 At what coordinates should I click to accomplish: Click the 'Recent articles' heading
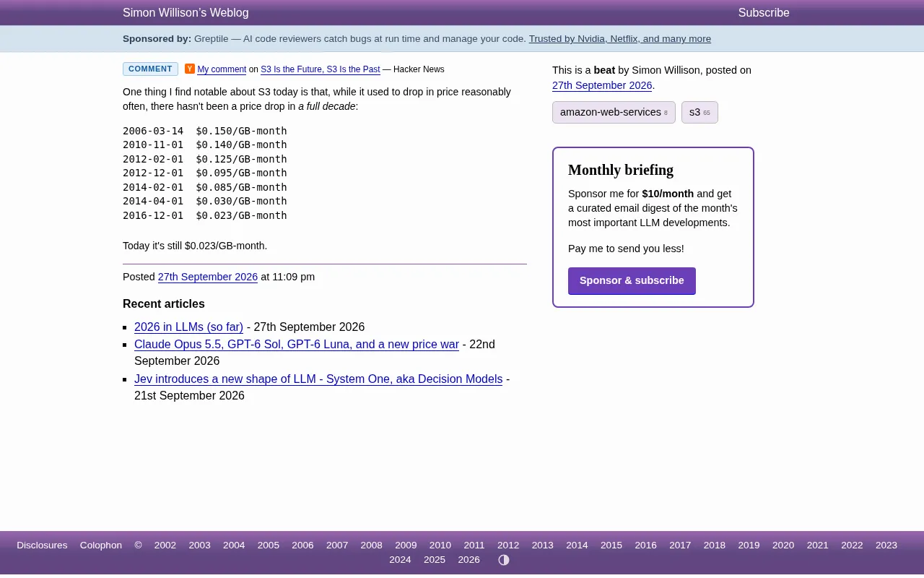pos(164,304)
